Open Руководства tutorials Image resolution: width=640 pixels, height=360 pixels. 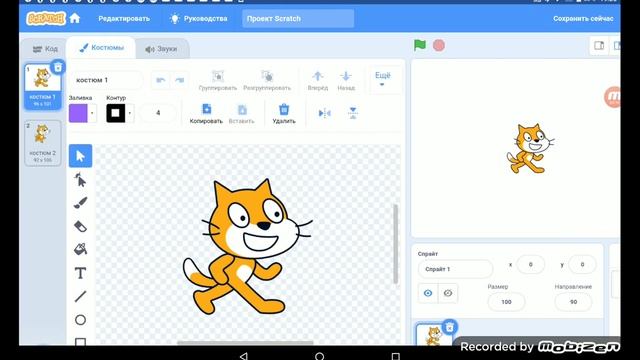[199, 19]
